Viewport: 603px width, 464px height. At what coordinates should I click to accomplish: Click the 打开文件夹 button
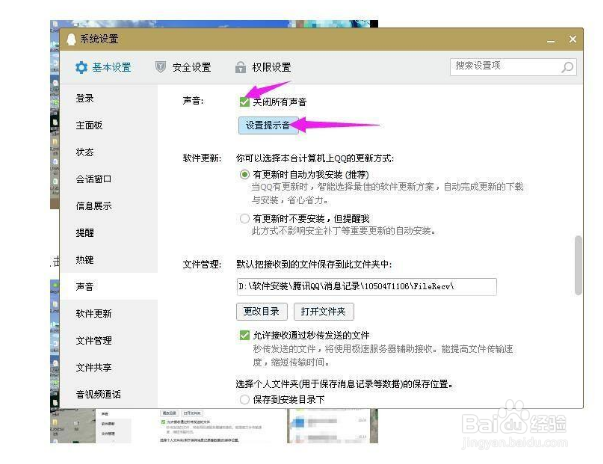coord(323,311)
